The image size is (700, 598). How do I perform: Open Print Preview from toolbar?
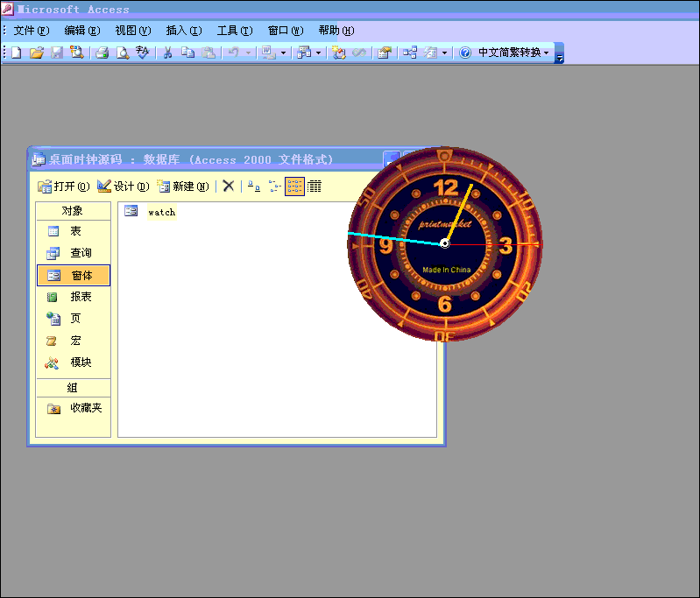tap(123, 53)
